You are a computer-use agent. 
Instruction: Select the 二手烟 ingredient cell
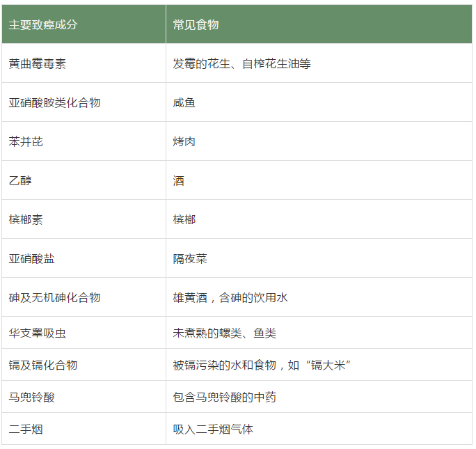click(26, 429)
